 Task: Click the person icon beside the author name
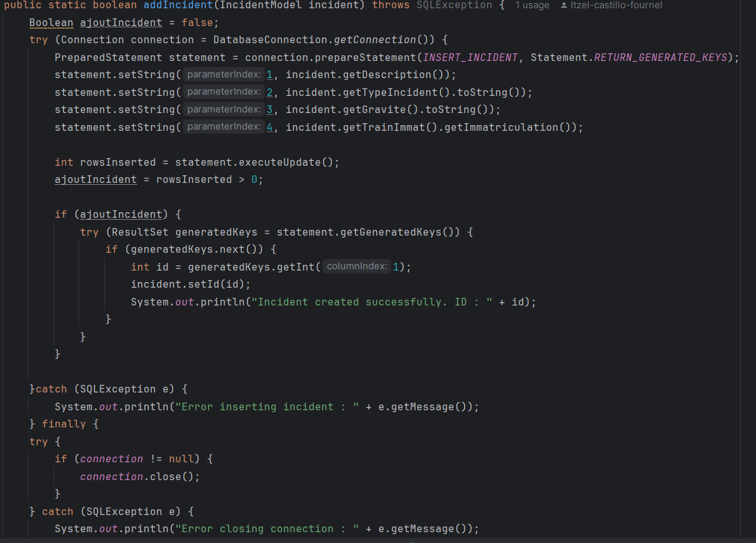[563, 5]
